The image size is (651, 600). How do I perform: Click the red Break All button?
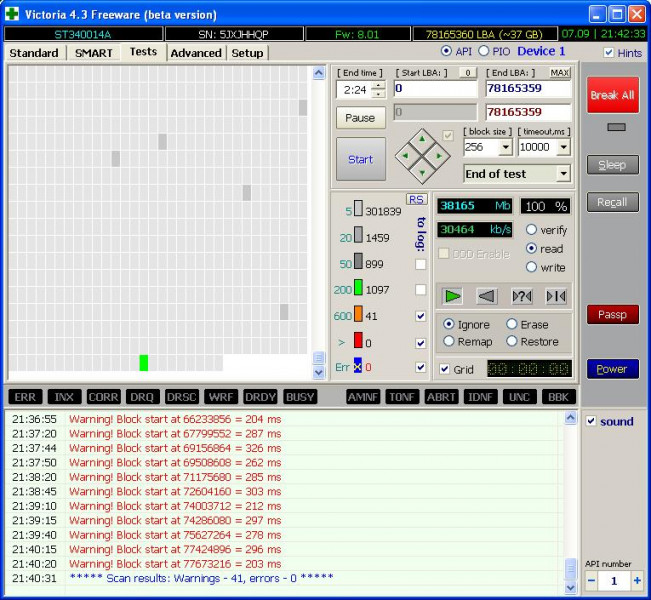612,95
